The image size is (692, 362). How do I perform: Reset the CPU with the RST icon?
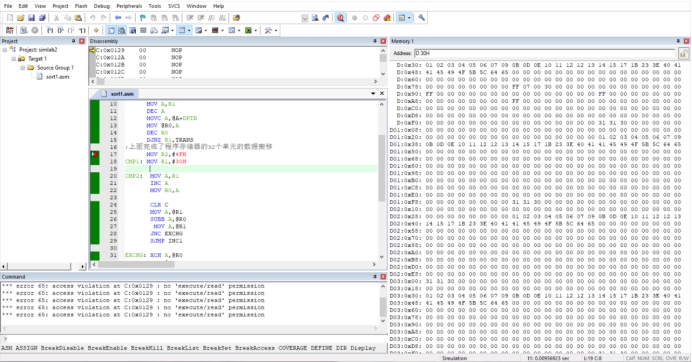pos(10,30)
